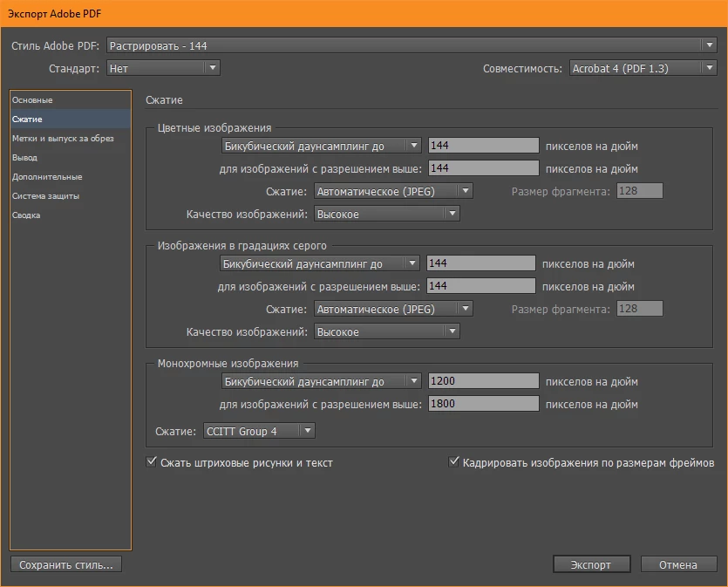Click grayscale downsampling resolution field 144
The image size is (728, 587).
(x=481, y=263)
